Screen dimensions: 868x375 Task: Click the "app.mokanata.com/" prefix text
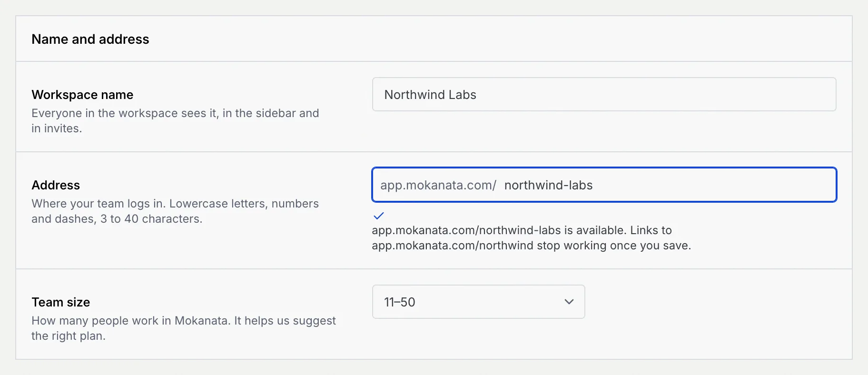[x=438, y=185]
